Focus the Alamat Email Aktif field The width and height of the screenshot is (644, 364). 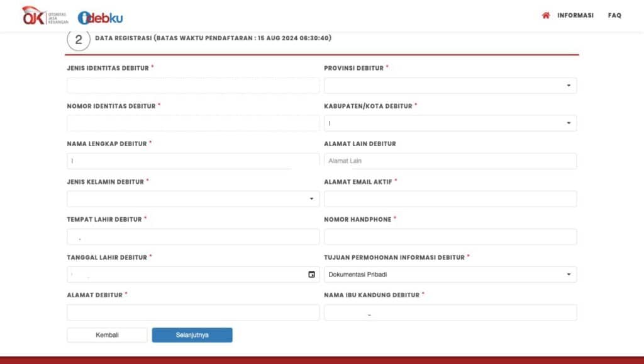450,198
